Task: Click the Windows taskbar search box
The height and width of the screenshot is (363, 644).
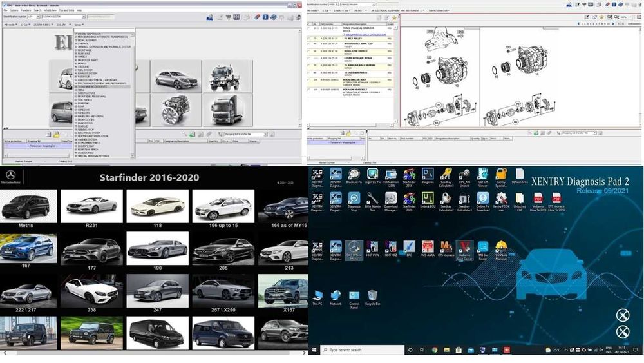Action: click(361, 350)
